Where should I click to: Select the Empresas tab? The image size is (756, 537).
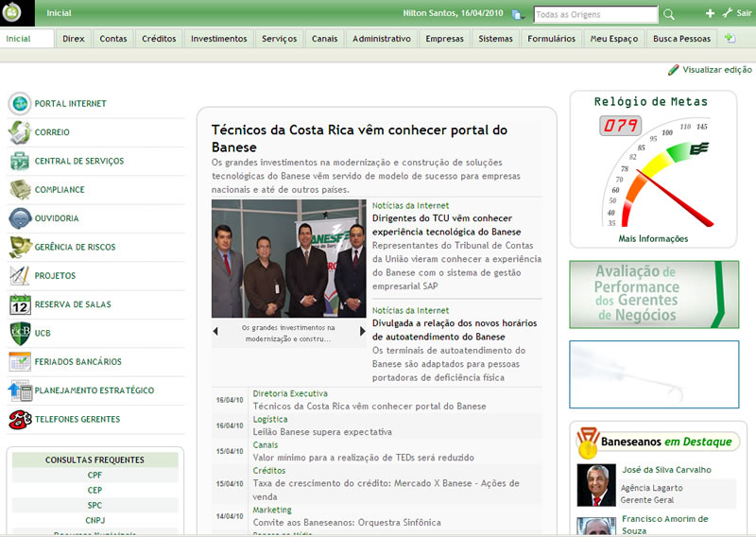pyautogui.click(x=444, y=39)
